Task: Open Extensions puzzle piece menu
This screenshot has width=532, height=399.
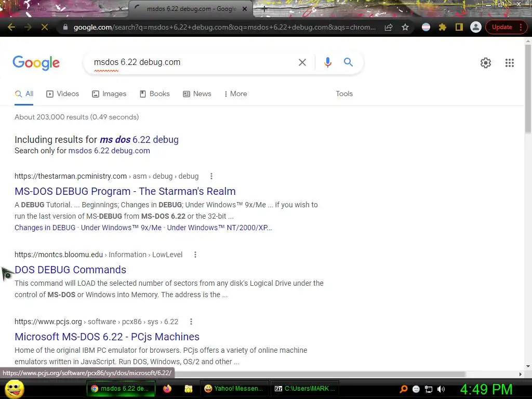Action: pyautogui.click(x=443, y=27)
